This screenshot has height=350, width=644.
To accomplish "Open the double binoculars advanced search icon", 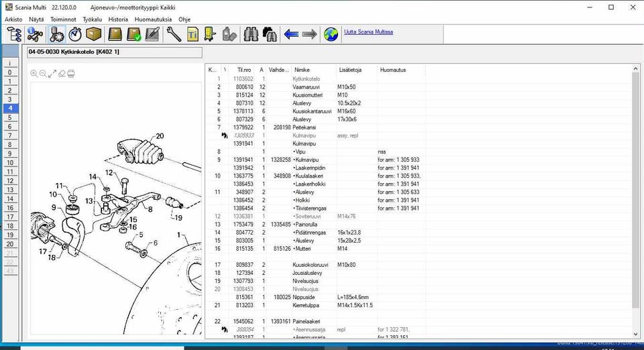I will click(x=270, y=34).
